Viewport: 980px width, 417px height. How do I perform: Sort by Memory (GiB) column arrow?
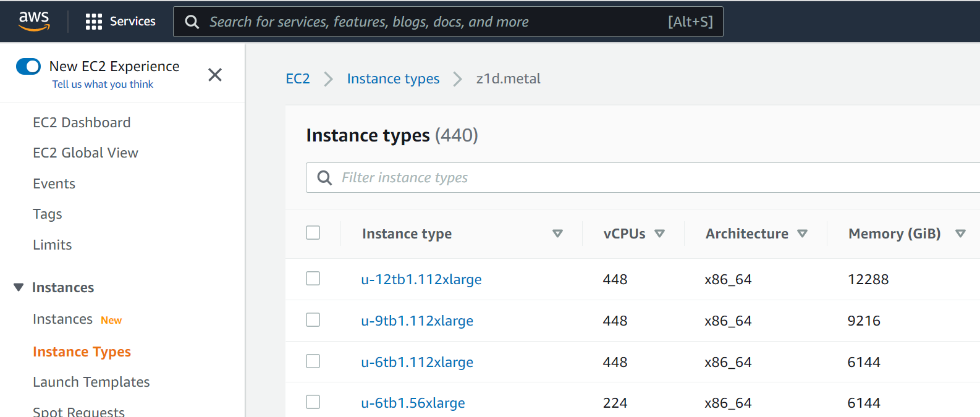(960, 234)
